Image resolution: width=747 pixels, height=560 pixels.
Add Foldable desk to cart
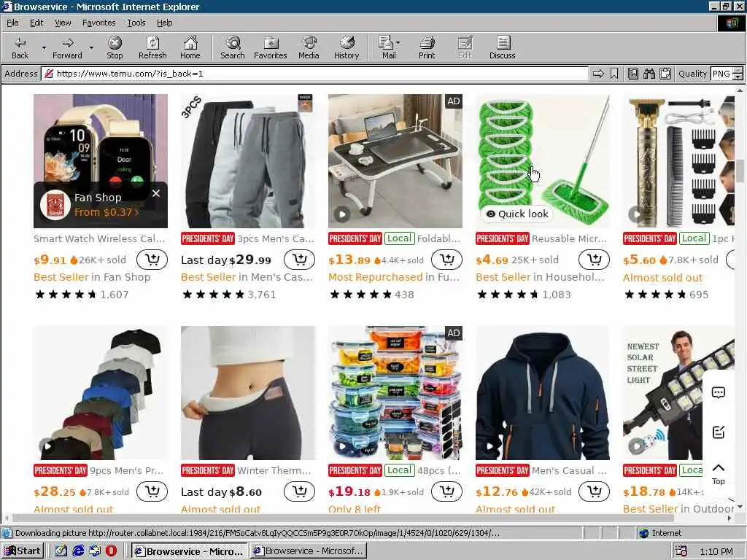point(446,260)
